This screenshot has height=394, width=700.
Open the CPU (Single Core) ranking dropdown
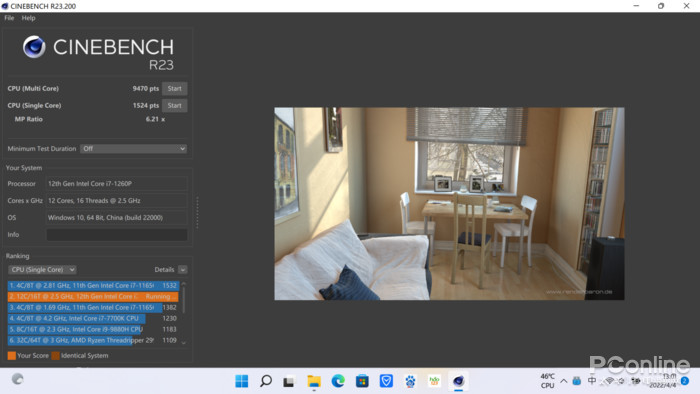pyautogui.click(x=42, y=270)
